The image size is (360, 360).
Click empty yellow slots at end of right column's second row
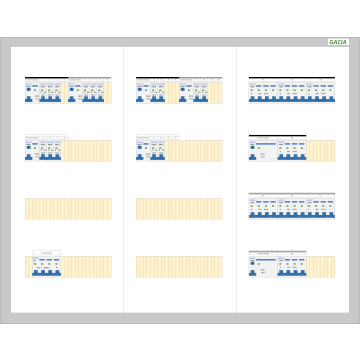[321, 151]
